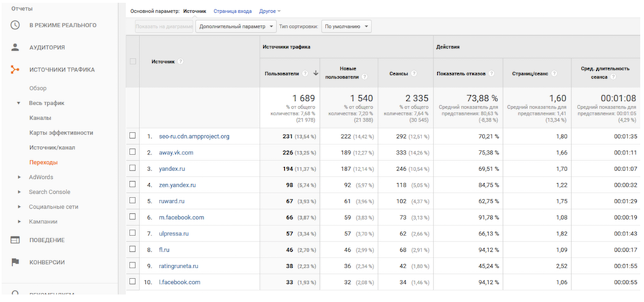Tick the checkbox for seo-ru.cdn.ampproject.org row
644x302 pixels.
coord(132,136)
